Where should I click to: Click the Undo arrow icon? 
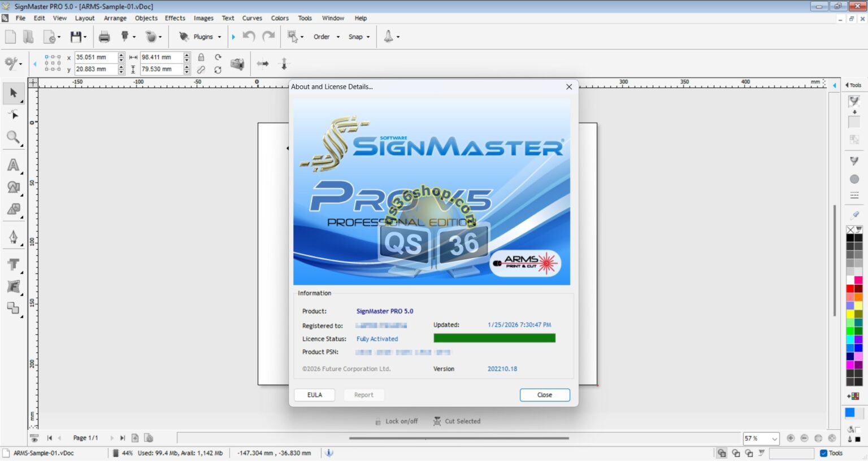click(248, 36)
